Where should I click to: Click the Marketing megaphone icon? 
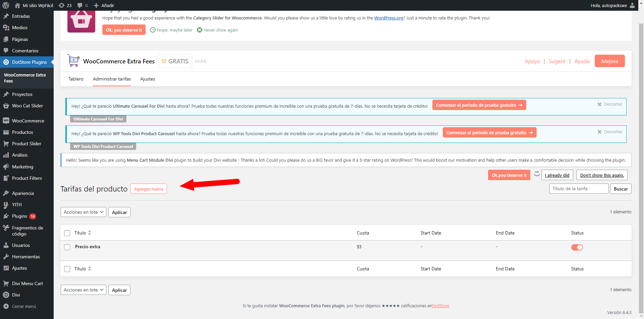coord(6,167)
